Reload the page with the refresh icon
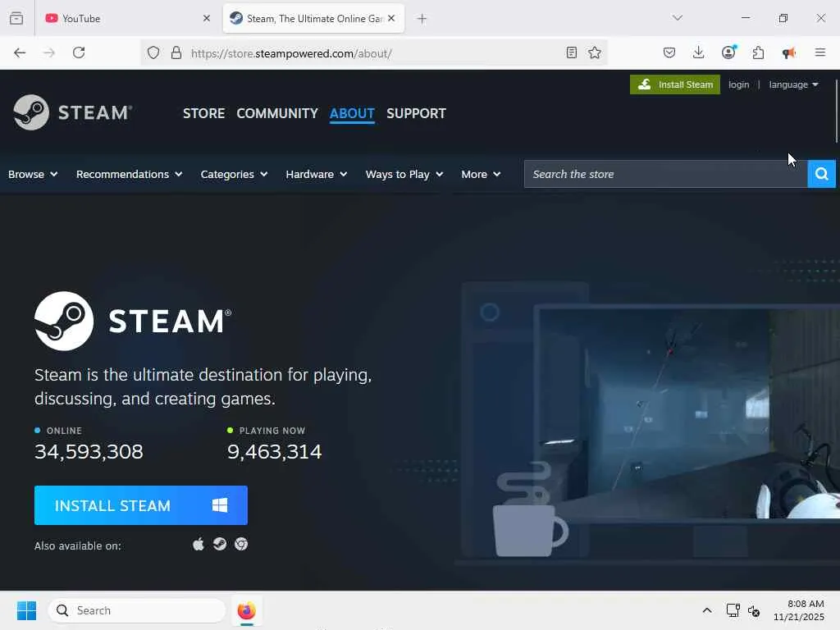Image resolution: width=840 pixels, height=630 pixels. pyautogui.click(x=79, y=52)
